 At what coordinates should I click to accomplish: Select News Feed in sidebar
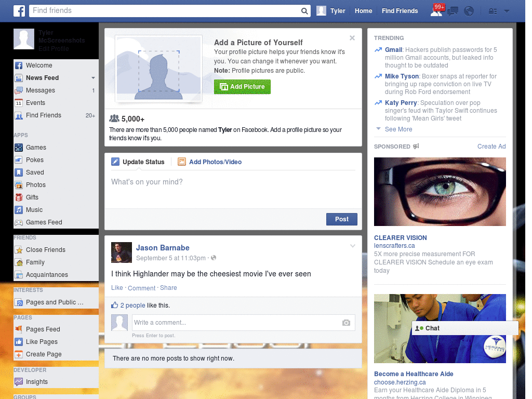point(43,78)
